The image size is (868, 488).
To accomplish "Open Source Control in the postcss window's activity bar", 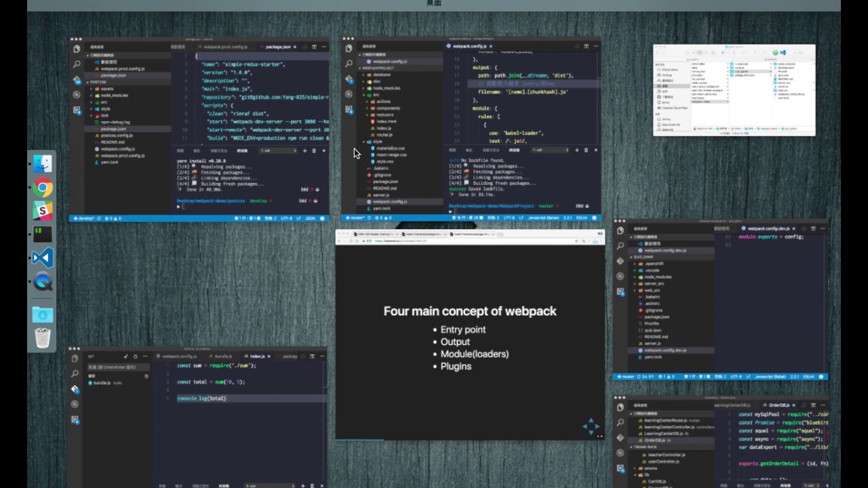I will 77,79.
